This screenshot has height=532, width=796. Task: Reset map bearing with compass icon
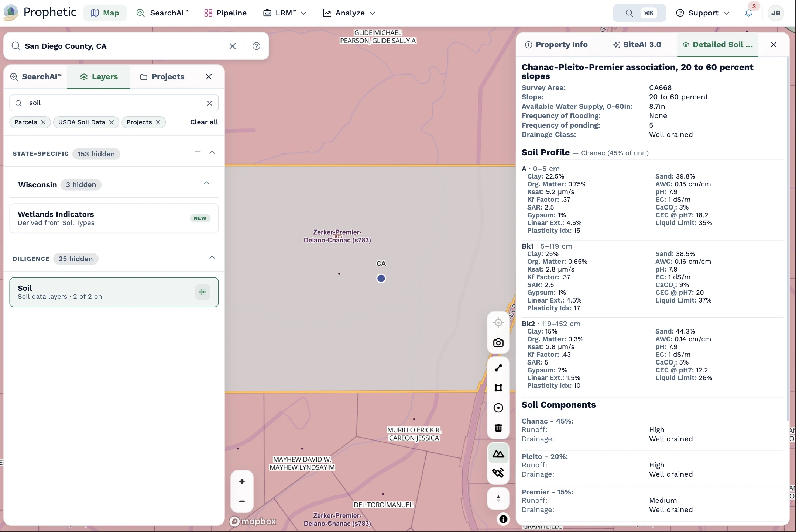pyautogui.click(x=498, y=498)
